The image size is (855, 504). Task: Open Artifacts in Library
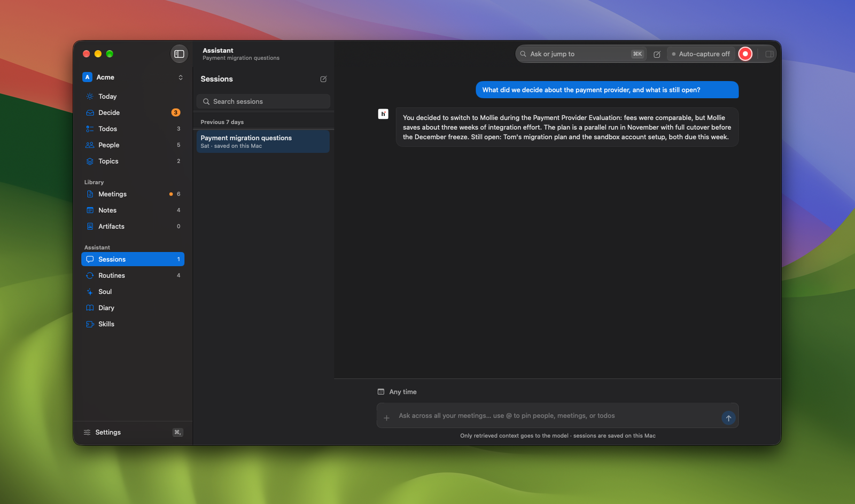[x=133, y=227]
